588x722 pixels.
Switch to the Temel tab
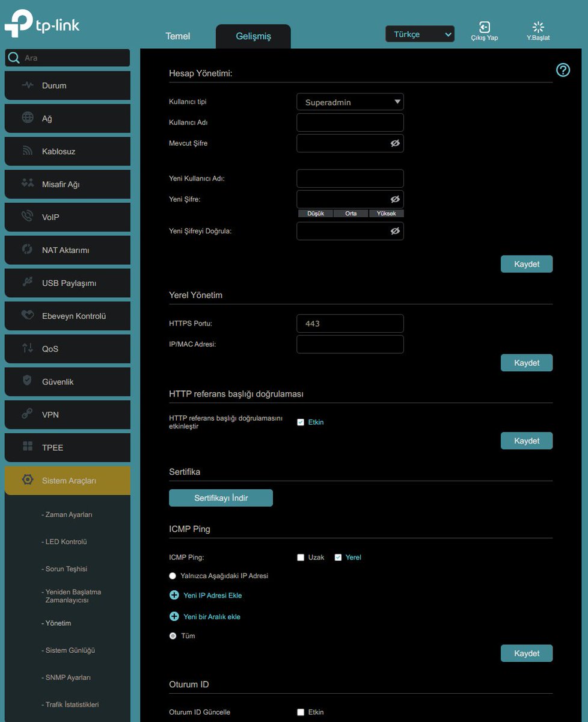(x=178, y=36)
